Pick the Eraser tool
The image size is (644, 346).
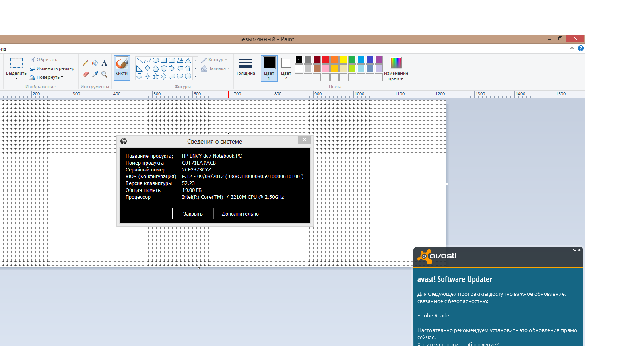[85, 74]
